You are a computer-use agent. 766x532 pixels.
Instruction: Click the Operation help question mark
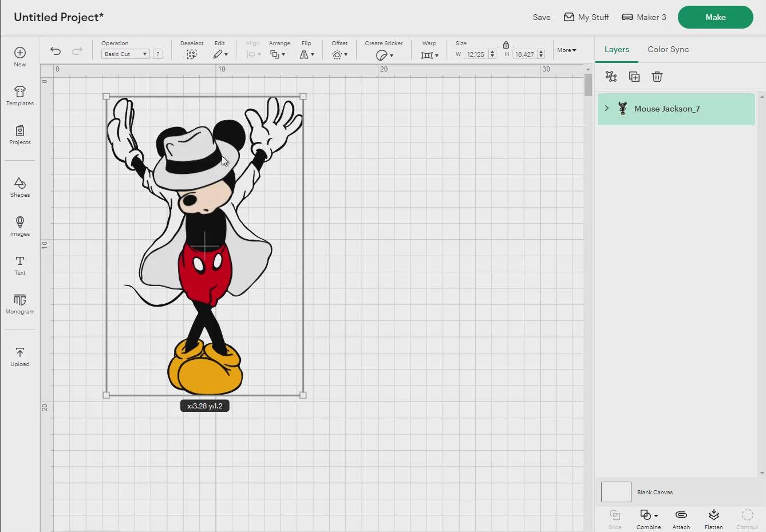coord(158,54)
